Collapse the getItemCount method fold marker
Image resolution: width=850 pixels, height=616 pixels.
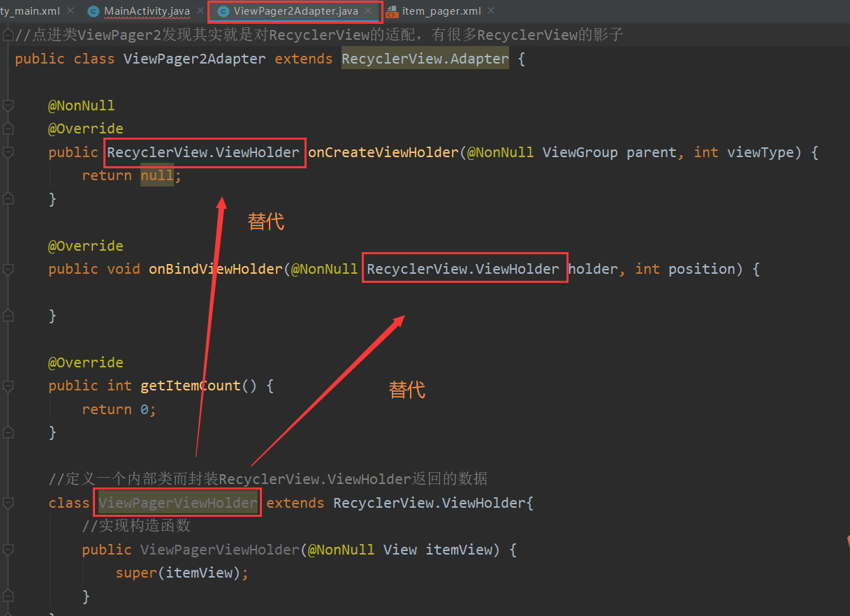point(8,386)
